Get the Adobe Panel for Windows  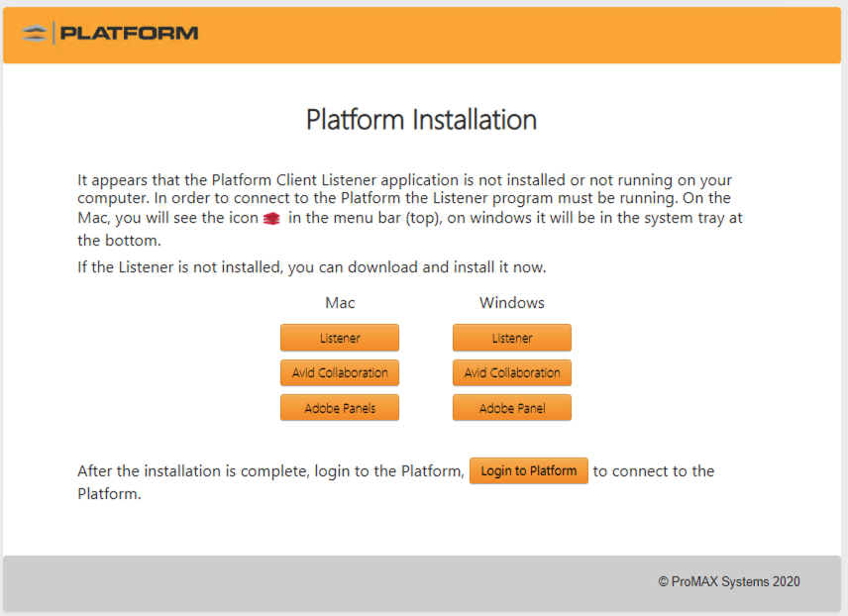click(x=511, y=408)
